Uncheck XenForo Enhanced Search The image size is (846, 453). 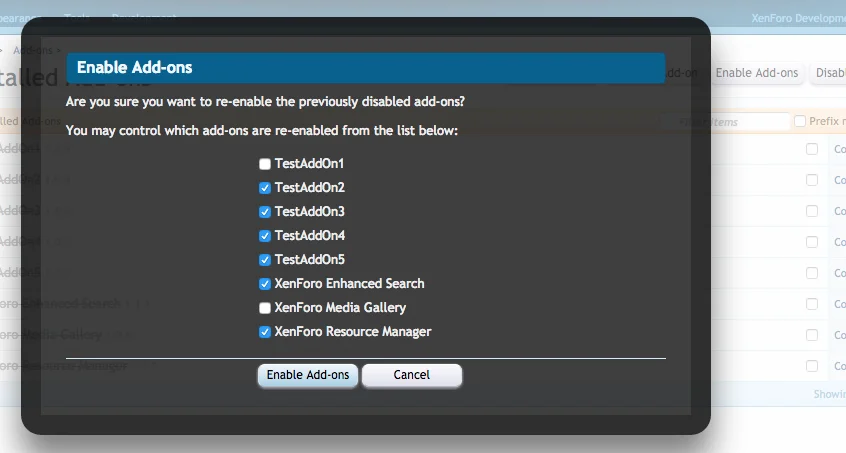click(x=265, y=284)
